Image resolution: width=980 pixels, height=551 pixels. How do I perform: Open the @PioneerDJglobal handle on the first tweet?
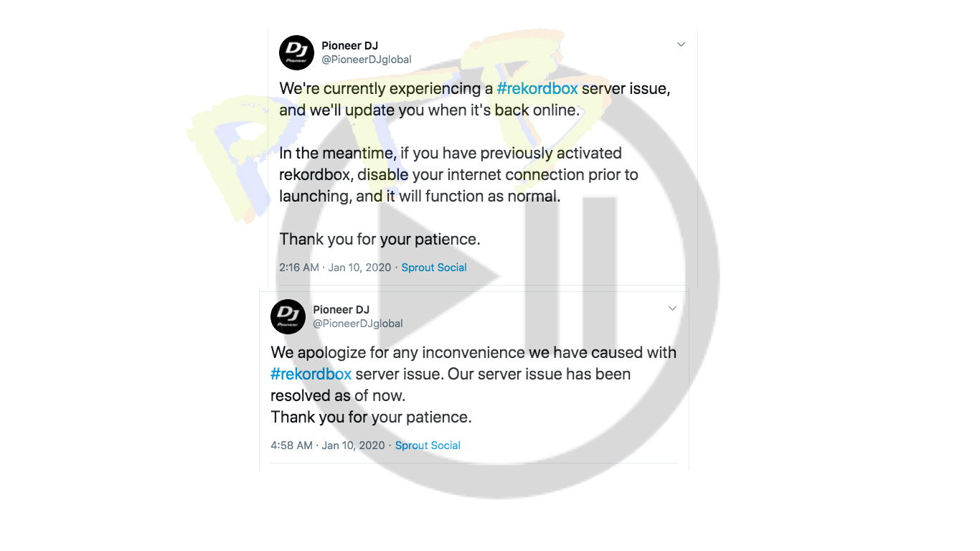tap(367, 60)
